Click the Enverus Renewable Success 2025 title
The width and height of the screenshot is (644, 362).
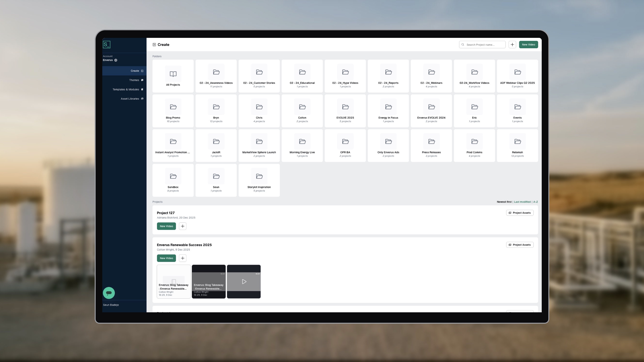[x=184, y=245]
